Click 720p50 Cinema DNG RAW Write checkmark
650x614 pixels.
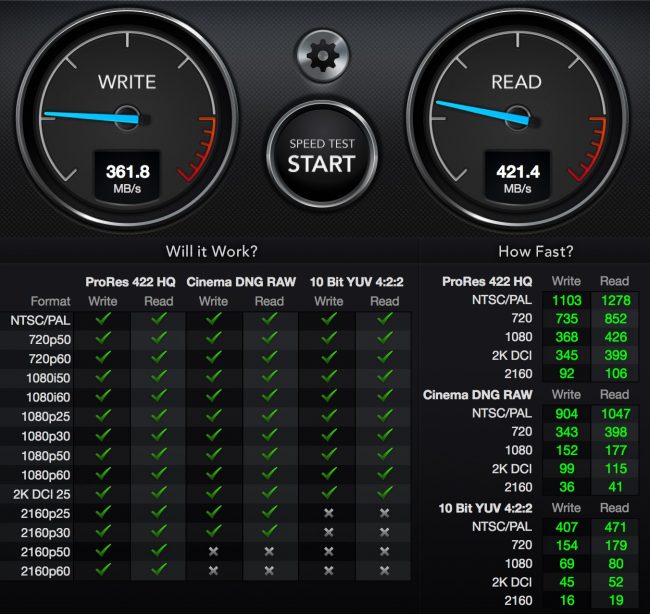(x=213, y=338)
